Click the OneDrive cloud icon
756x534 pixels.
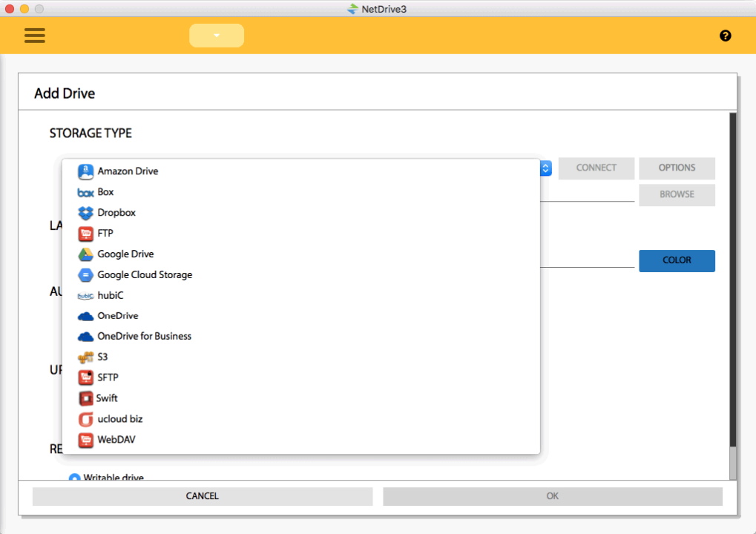pyautogui.click(x=85, y=316)
